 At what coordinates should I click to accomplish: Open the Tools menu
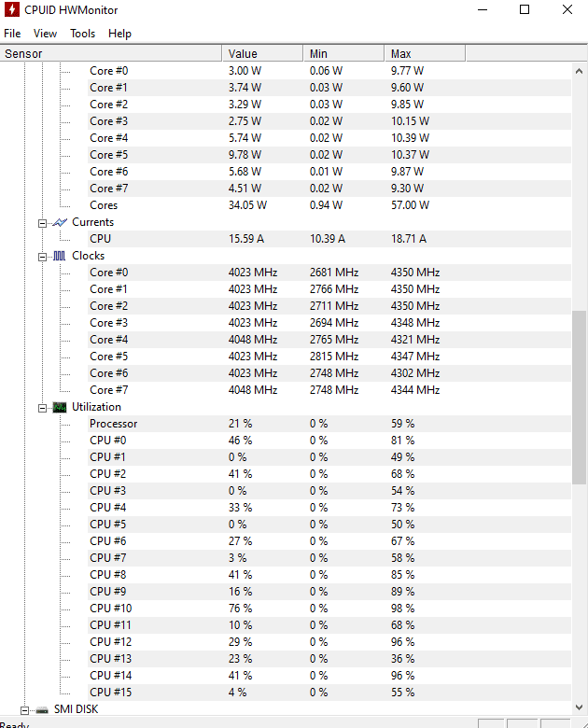pyautogui.click(x=83, y=34)
